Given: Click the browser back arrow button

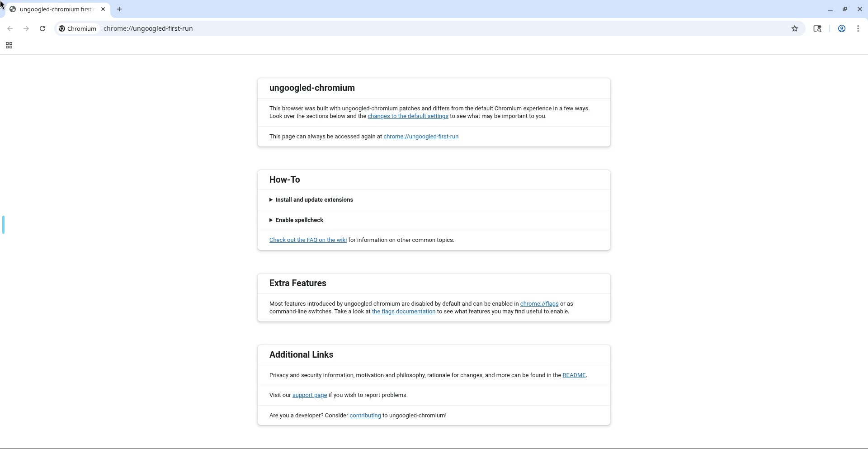Looking at the screenshot, I should click(x=10, y=28).
